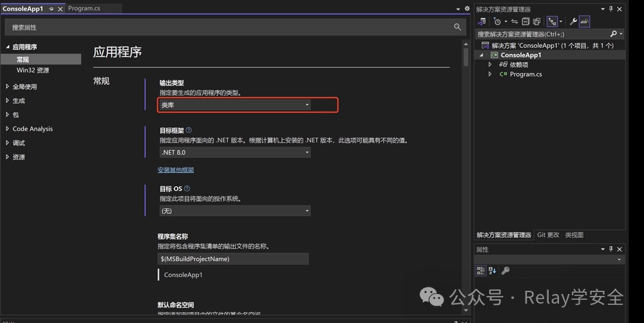Viewport: 644px width, 323px height.
Task: Expand the 全局使用 section
Action: 7,86
